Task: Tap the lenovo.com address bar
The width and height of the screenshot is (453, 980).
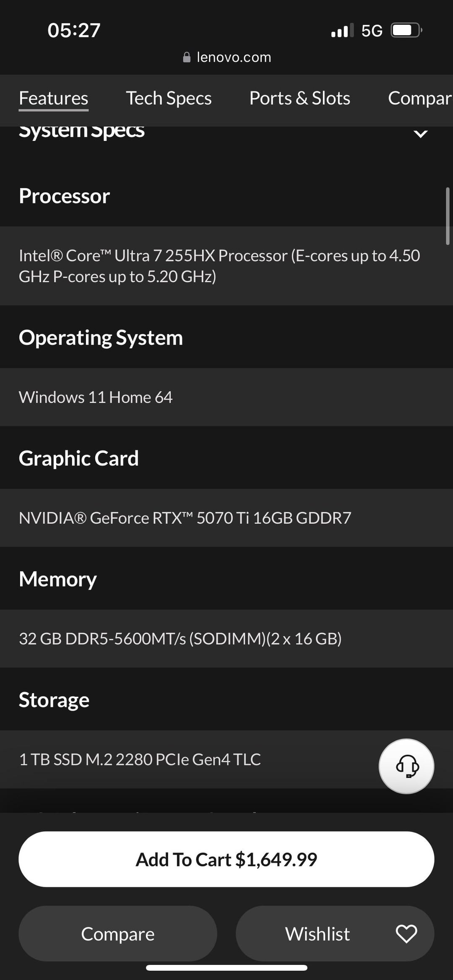Action: [x=233, y=57]
